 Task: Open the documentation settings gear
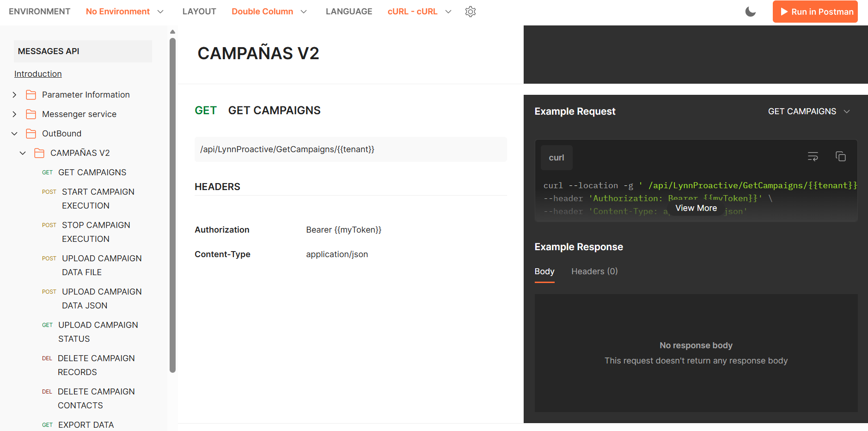pos(471,12)
